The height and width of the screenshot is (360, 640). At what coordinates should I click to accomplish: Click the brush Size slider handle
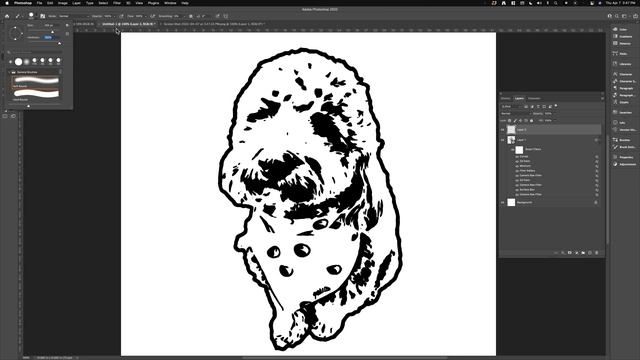[x=52, y=32]
